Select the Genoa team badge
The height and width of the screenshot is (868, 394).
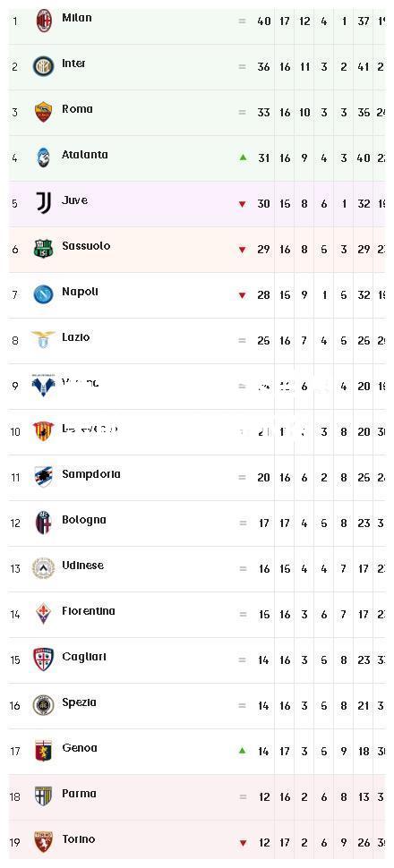click(43, 751)
